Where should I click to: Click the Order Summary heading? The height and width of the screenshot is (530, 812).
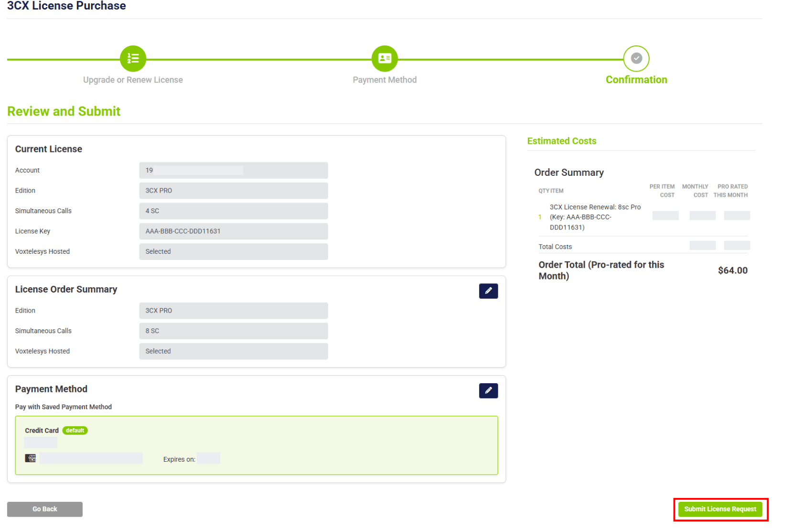[569, 173]
